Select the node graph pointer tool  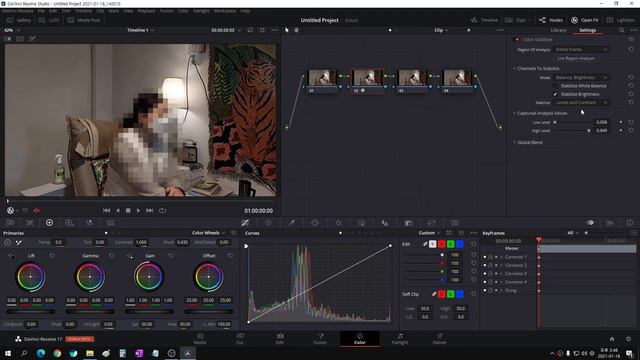point(287,30)
